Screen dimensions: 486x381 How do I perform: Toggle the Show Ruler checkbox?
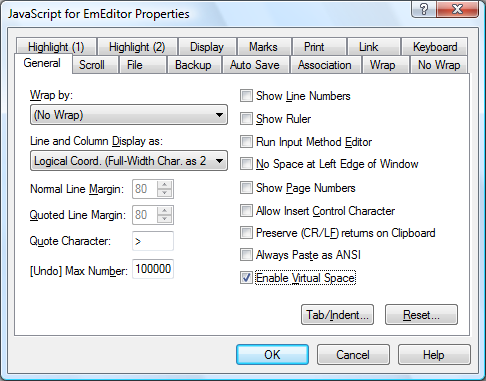click(x=246, y=119)
